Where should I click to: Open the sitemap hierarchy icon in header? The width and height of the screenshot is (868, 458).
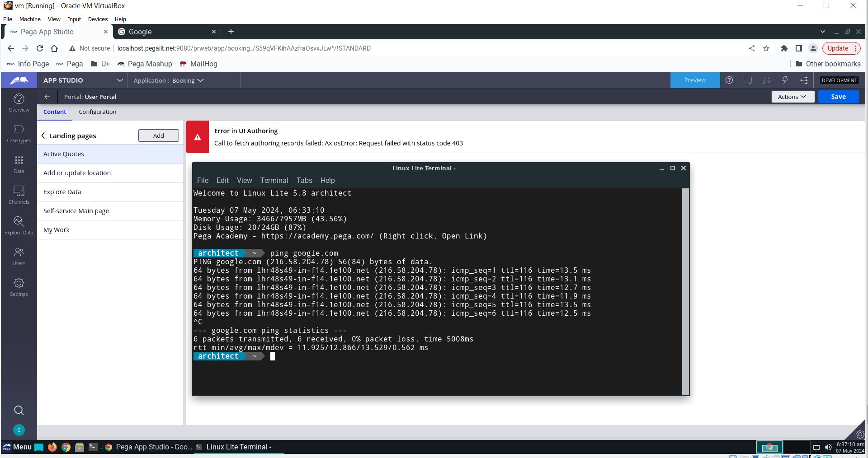[804, 80]
